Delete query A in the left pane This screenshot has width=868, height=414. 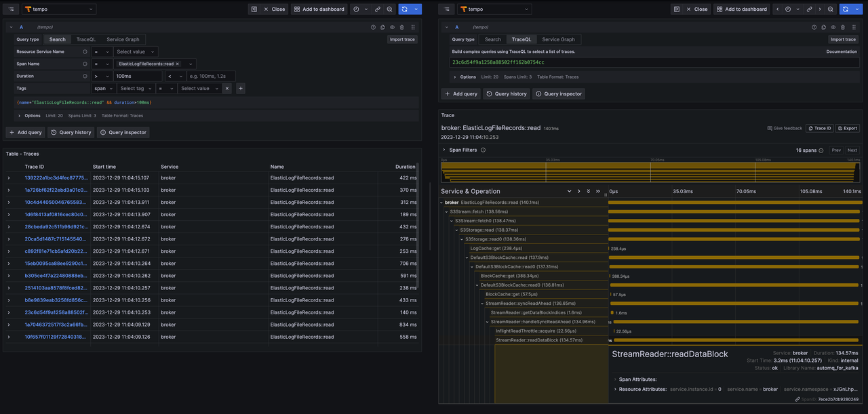pos(401,27)
